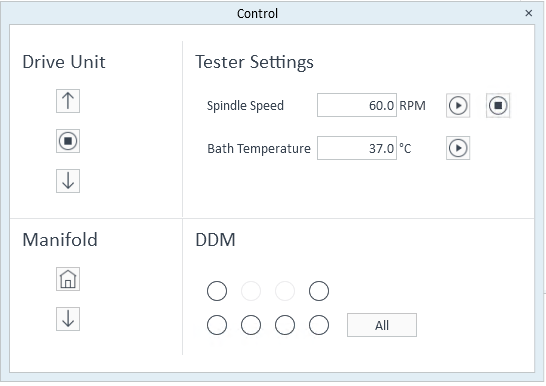The image size is (546, 386).
Task: Close the Control window
Action: (x=529, y=13)
